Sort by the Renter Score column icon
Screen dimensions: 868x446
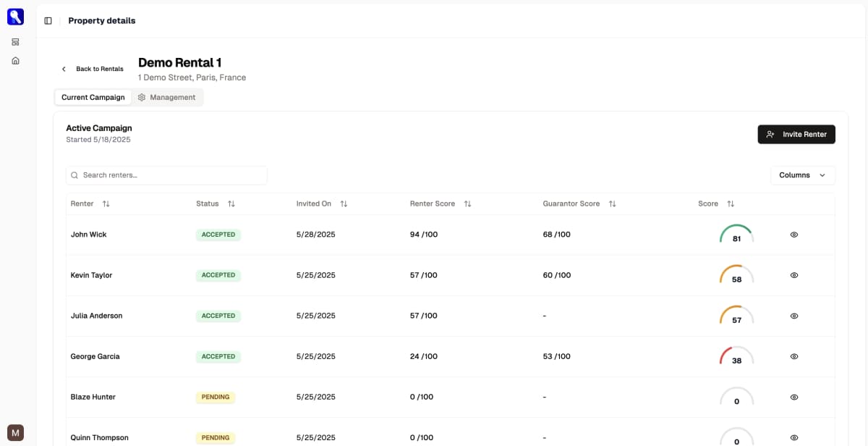pyautogui.click(x=467, y=204)
